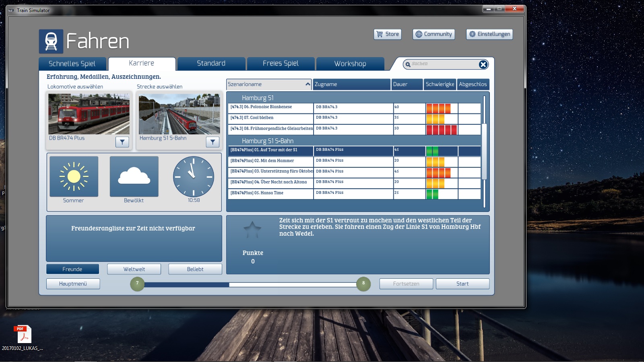Switch leaderboard to Beliebt
This screenshot has width=644, height=362.
coord(195,269)
